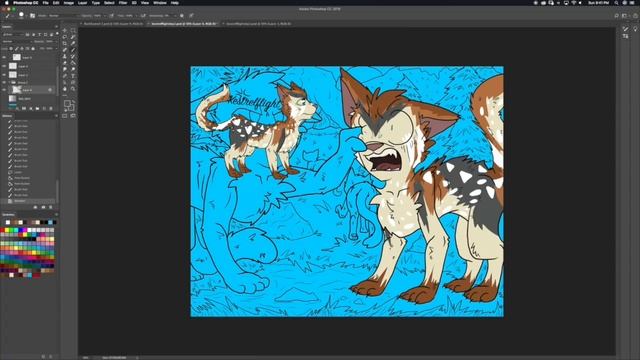Select the Gradient tool
Image resolution: width=640 pixels, height=360 pixels.
[x=73, y=63]
